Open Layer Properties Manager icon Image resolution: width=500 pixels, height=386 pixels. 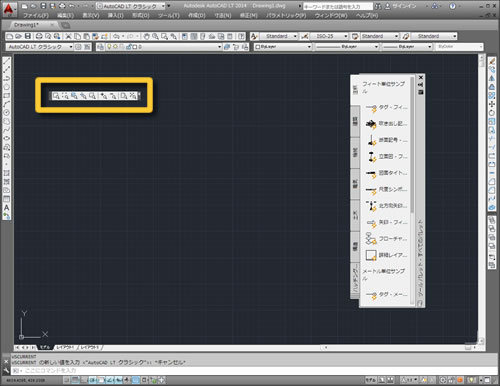tap(100, 47)
